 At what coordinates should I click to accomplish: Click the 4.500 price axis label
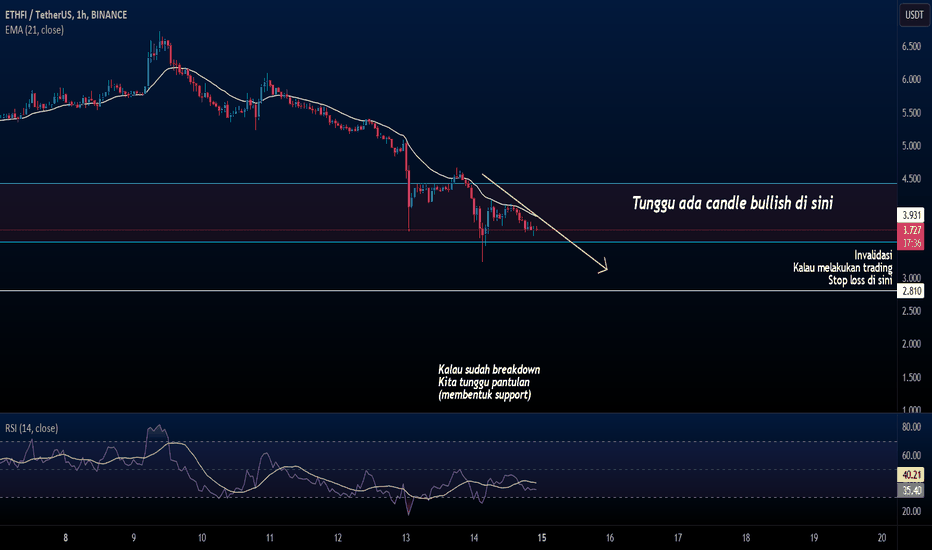[x=911, y=178]
